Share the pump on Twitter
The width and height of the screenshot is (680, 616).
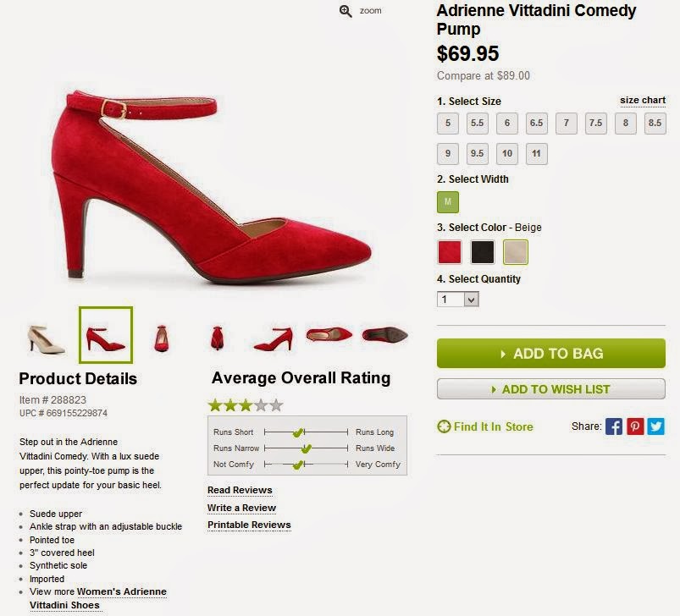coord(655,426)
